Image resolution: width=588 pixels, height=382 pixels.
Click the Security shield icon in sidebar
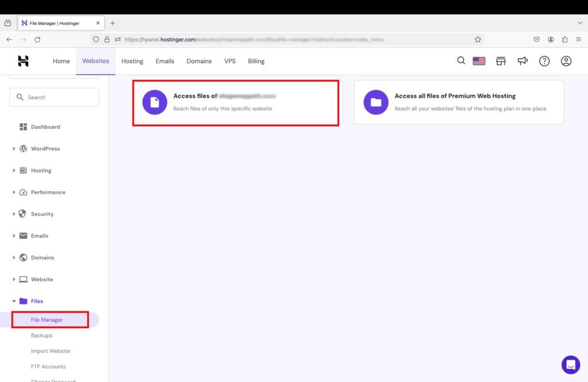(x=22, y=214)
